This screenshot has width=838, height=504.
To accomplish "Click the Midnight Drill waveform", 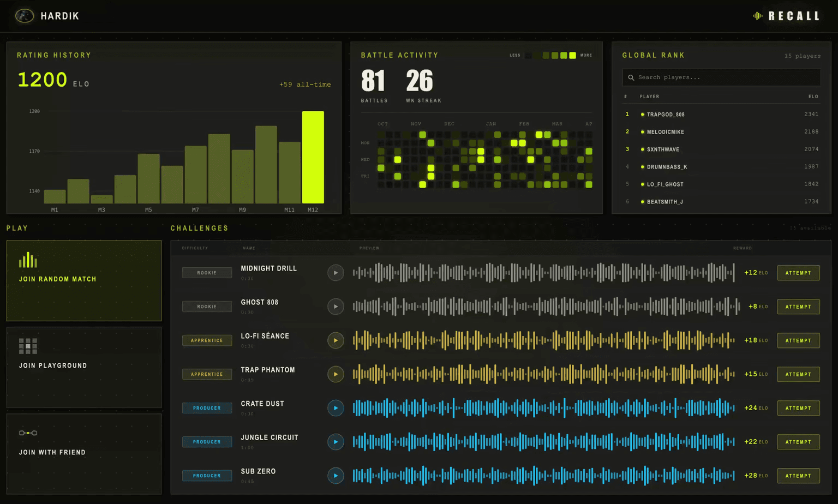I will tap(544, 273).
